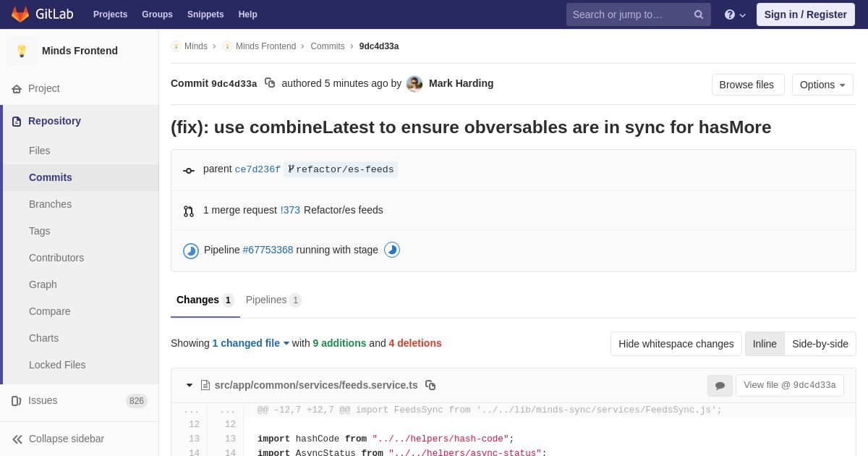Open the Options dropdown
Screen dimensions: 868x456
tap(822, 85)
